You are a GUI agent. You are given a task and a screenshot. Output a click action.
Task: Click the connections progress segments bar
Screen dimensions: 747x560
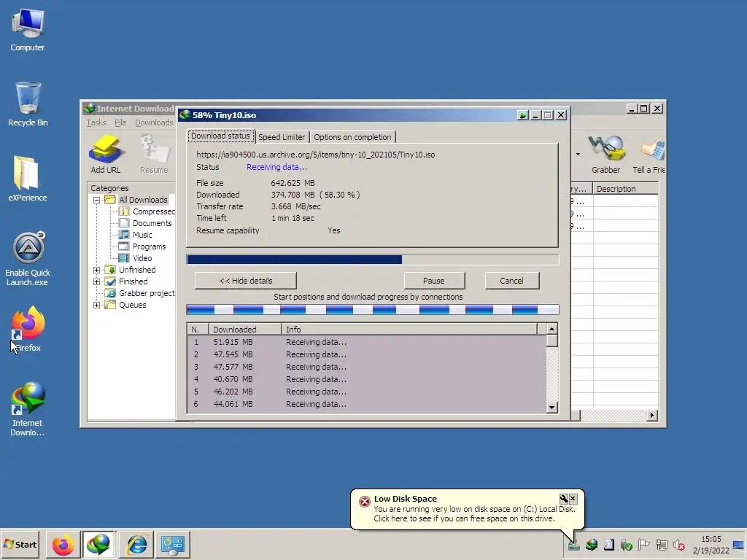click(373, 310)
